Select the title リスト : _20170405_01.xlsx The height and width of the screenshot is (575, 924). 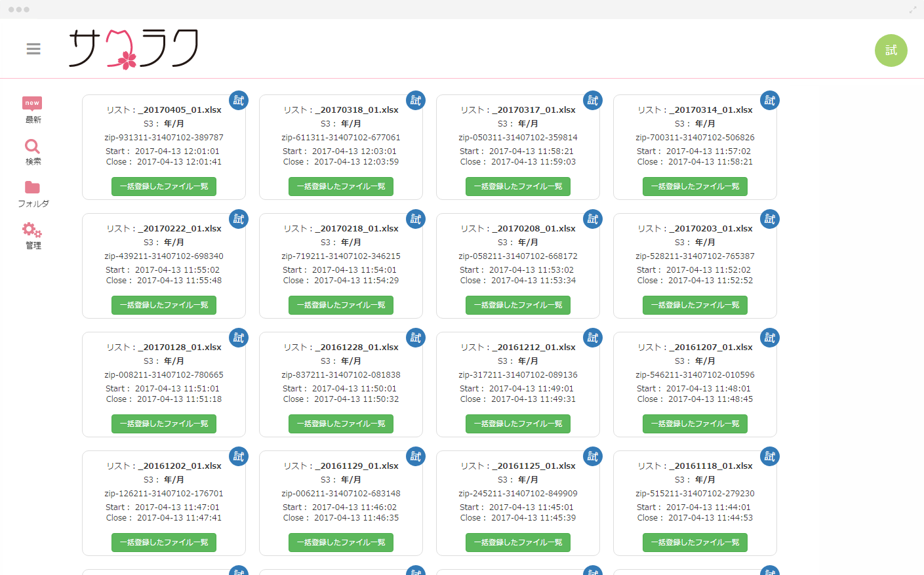(164, 109)
